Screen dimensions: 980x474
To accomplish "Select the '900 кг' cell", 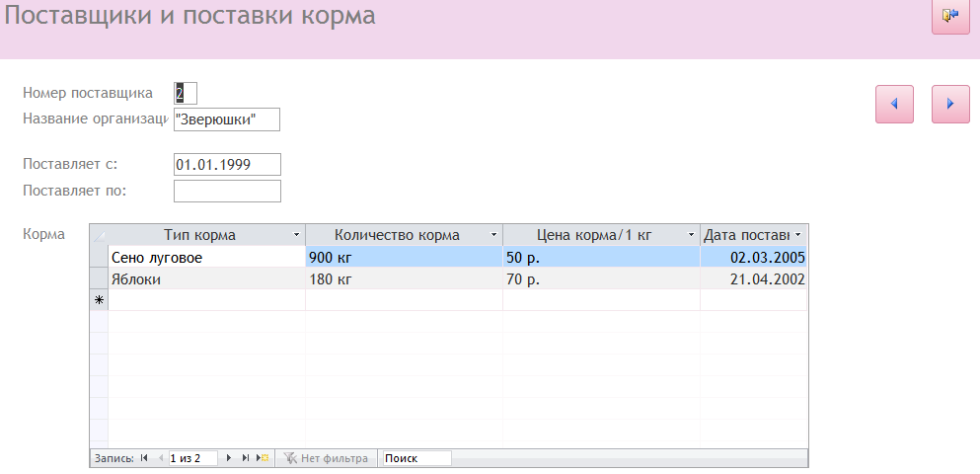I will (405, 257).
